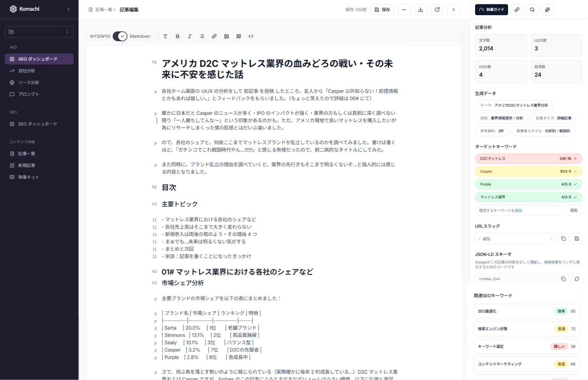
Task: Copy the URL slug
Action: pos(564,238)
